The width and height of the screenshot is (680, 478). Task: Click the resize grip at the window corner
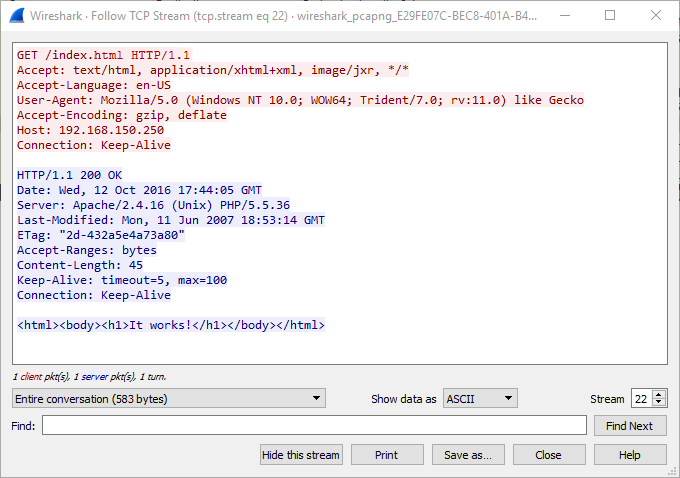(x=673, y=471)
